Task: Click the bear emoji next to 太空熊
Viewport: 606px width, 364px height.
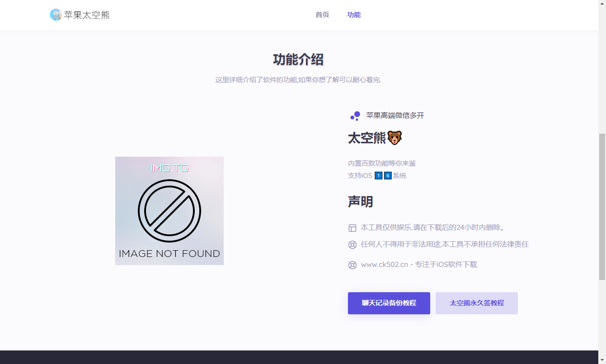Action: pyautogui.click(x=395, y=138)
